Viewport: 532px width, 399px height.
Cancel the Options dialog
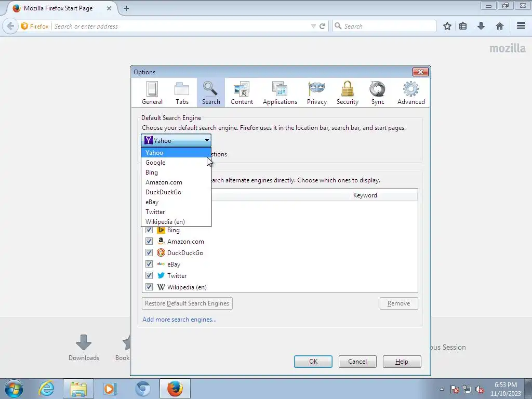pos(357,362)
